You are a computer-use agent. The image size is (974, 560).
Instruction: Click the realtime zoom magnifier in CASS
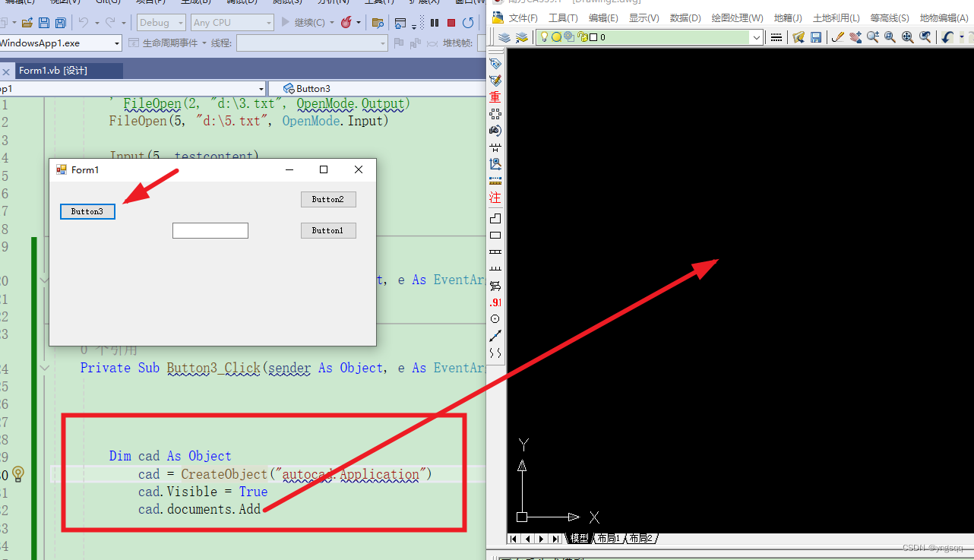click(x=873, y=37)
